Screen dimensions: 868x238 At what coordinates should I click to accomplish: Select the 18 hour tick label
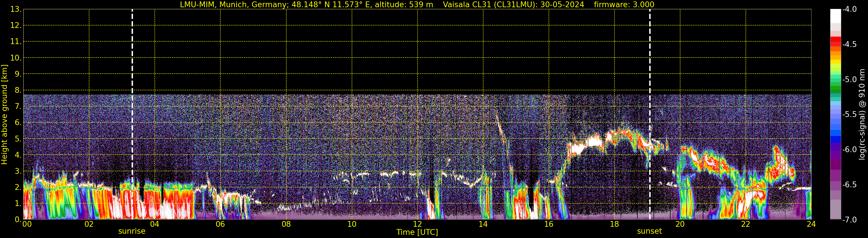pos(614,224)
